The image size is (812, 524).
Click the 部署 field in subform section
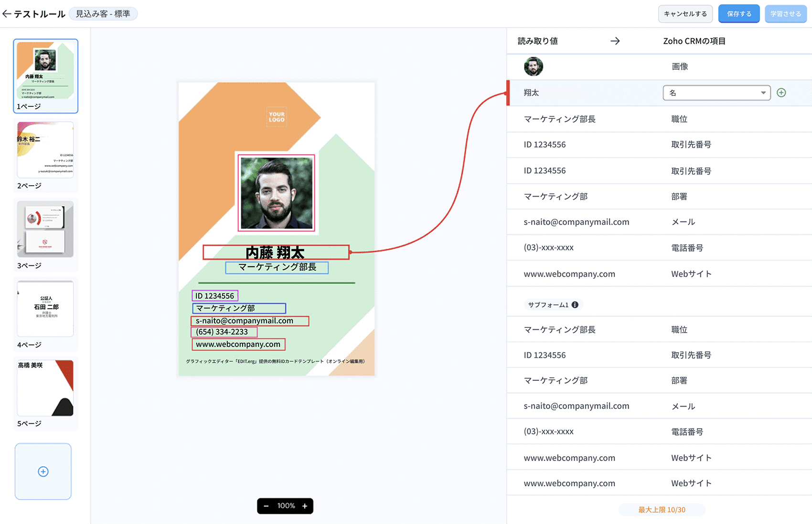click(679, 381)
